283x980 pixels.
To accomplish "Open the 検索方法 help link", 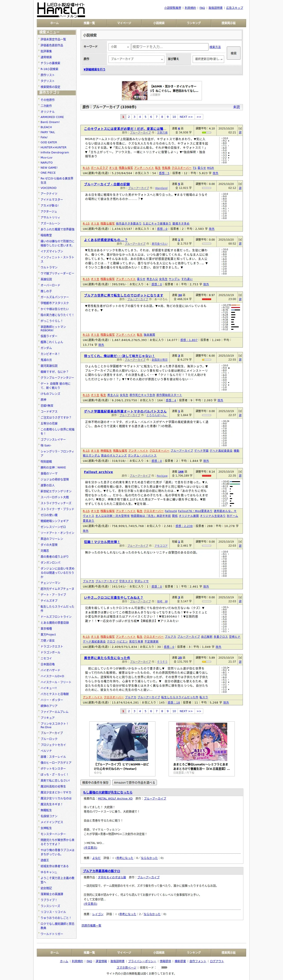I will (x=215, y=47).
